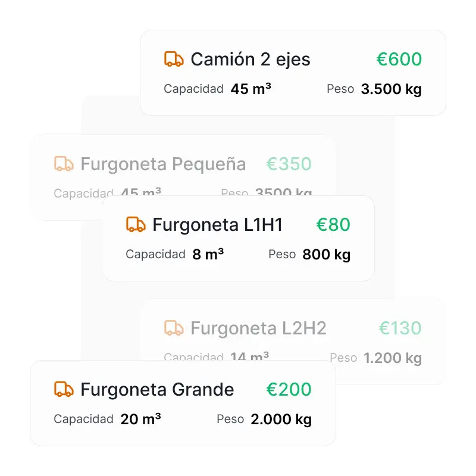Select the truck icon on Furgoneta Grande card
The height and width of the screenshot is (476, 476).
click(63, 390)
